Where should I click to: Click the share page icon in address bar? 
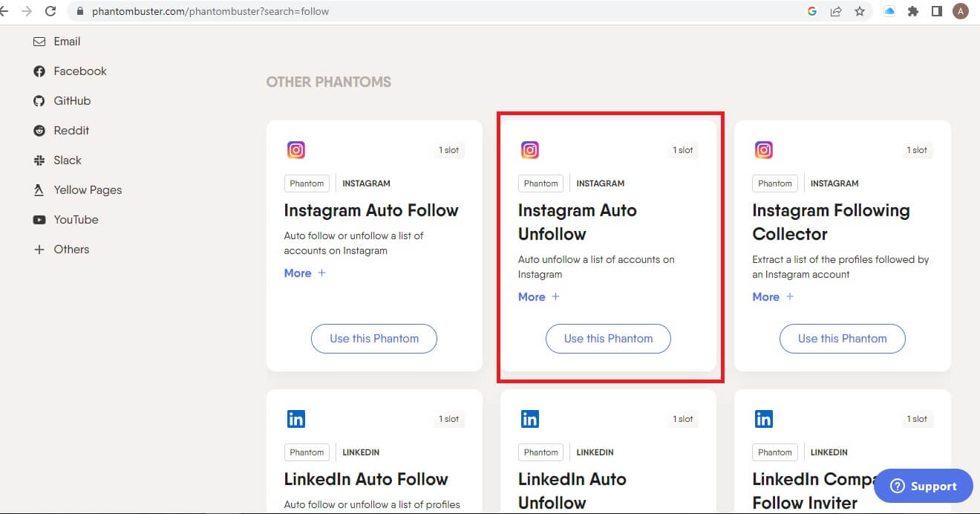click(836, 11)
